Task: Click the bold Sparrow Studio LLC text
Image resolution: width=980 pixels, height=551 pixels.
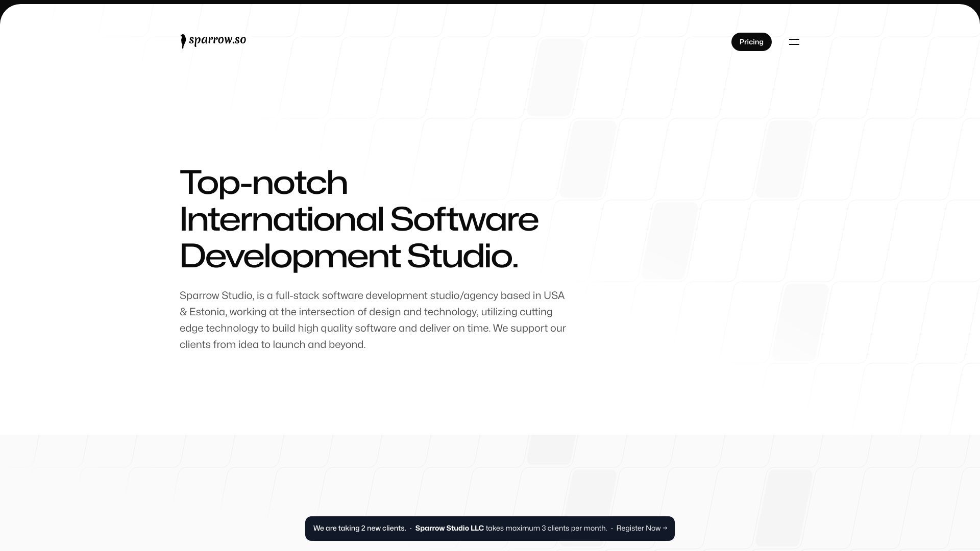Action: tap(450, 528)
